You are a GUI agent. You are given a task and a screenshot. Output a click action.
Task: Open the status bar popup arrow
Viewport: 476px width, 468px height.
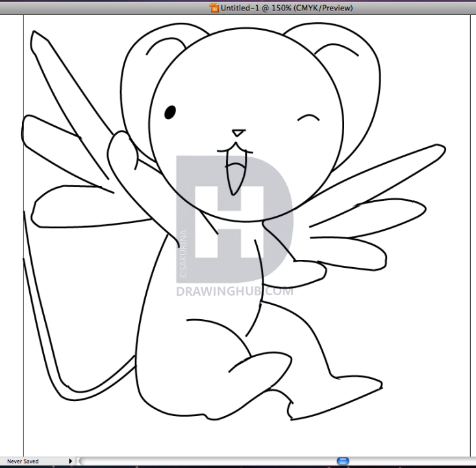70,461
